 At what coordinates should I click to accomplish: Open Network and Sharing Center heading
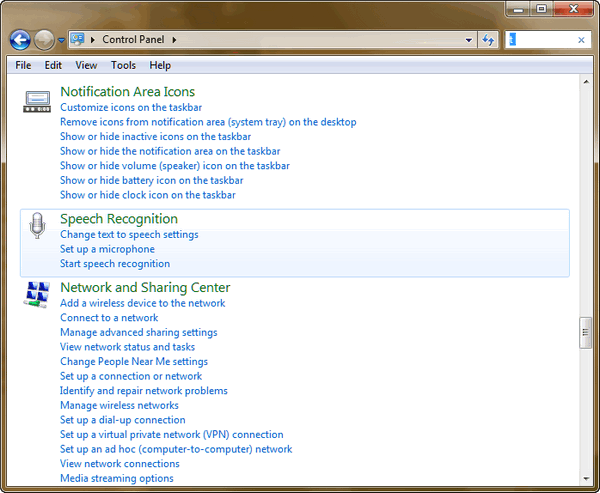145,287
